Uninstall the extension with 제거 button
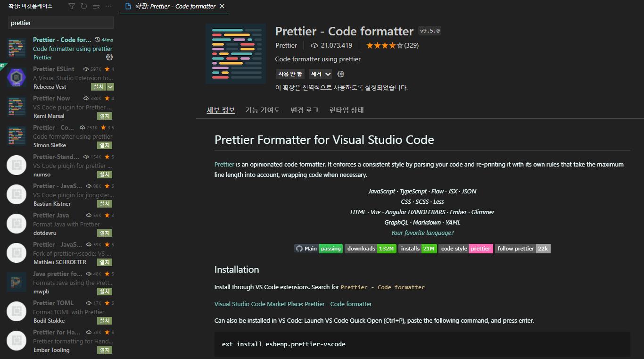The height and width of the screenshot is (359, 644). pyautogui.click(x=316, y=74)
